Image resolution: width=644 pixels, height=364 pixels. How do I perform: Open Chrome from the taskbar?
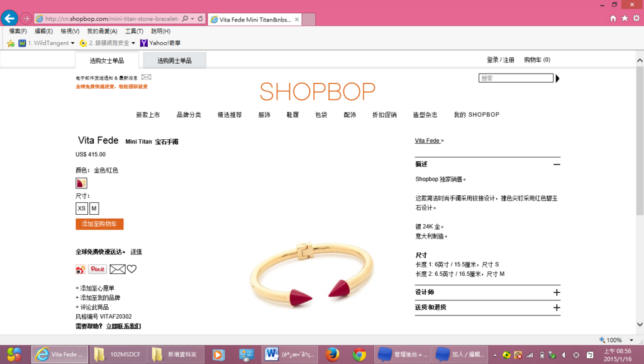click(x=359, y=355)
